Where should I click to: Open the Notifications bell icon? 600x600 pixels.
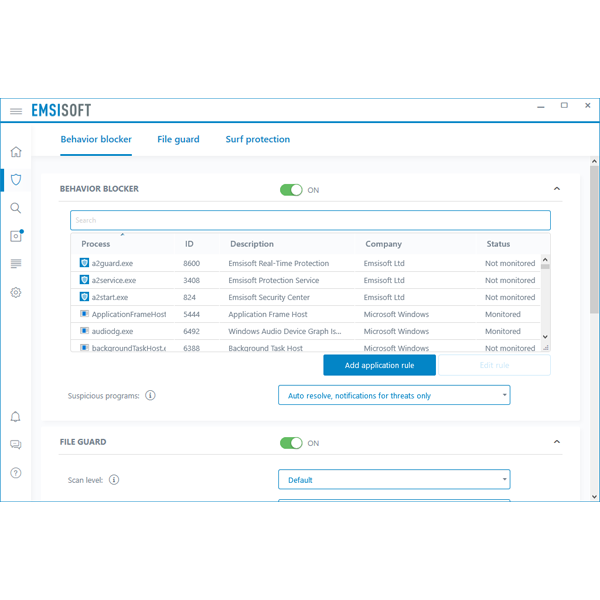[x=15, y=417]
